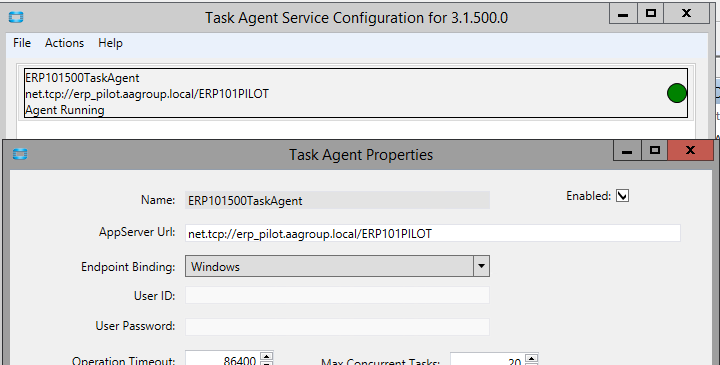The width and height of the screenshot is (720, 365).
Task: Increase Max Concurrent Tasks with the up arrow
Action: [x=531, y=358]
